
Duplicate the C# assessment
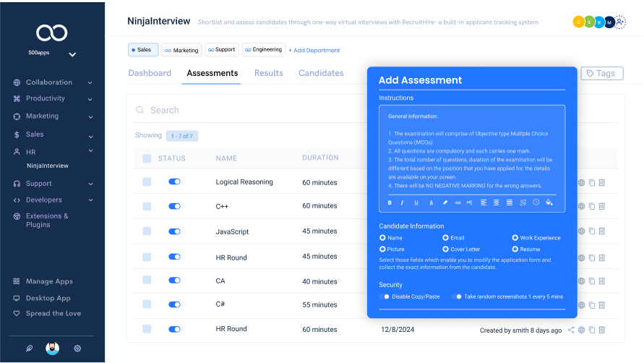(x=592, y=305)
